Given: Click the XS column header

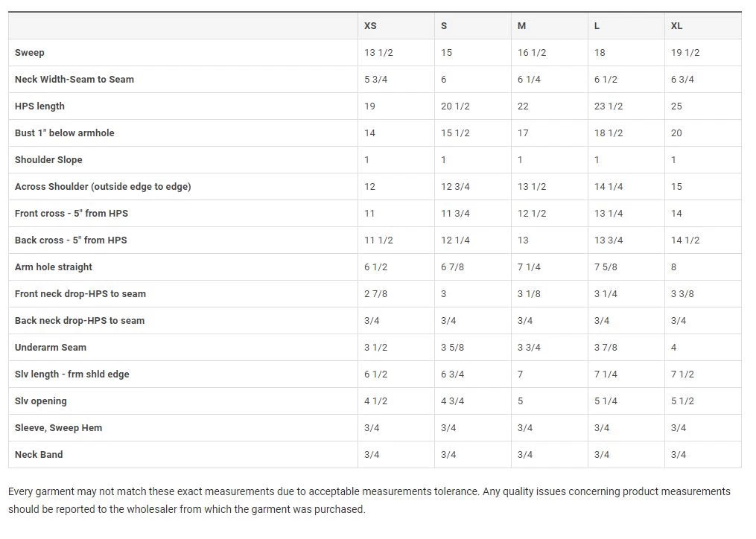Looking at the screenshot, I should pyautogui.click(x=370, y=26).
